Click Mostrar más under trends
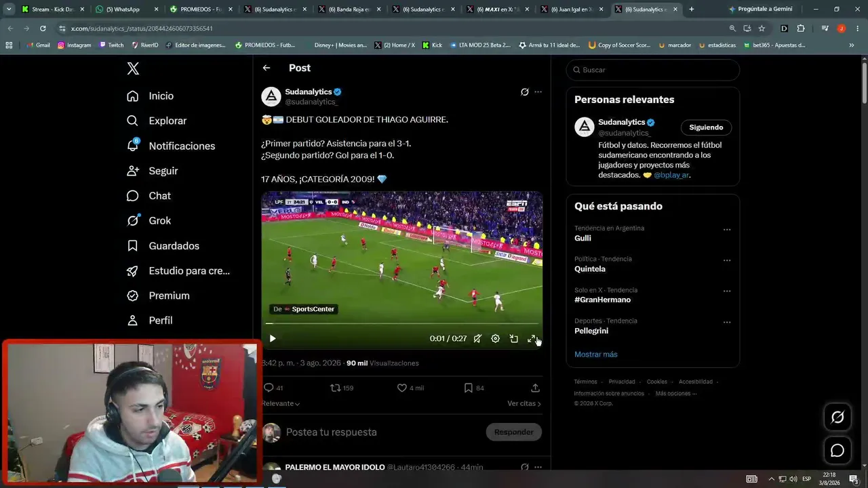 point(596,354)
